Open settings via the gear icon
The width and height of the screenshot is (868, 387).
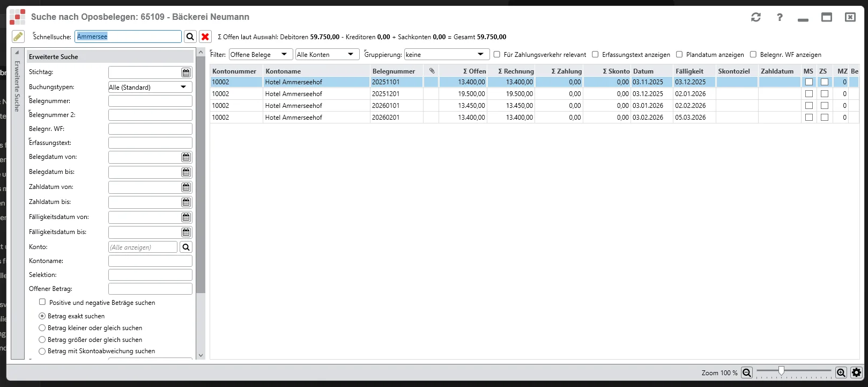(x=856, y=373)
